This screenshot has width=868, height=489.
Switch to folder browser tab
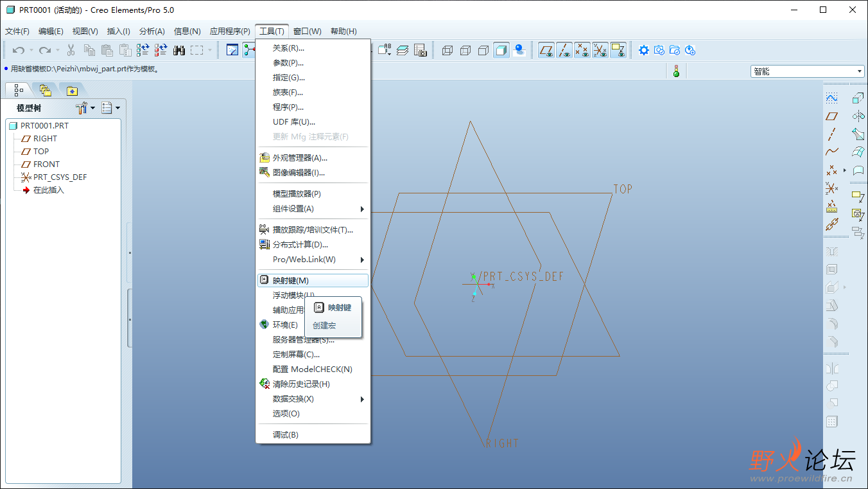coord(45,91)
